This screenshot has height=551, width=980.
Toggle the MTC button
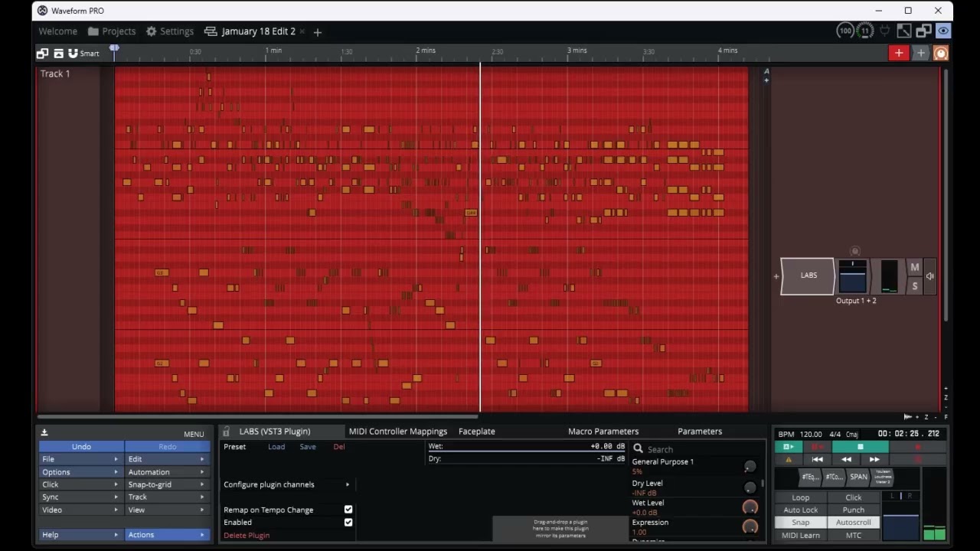click(853, 536)
